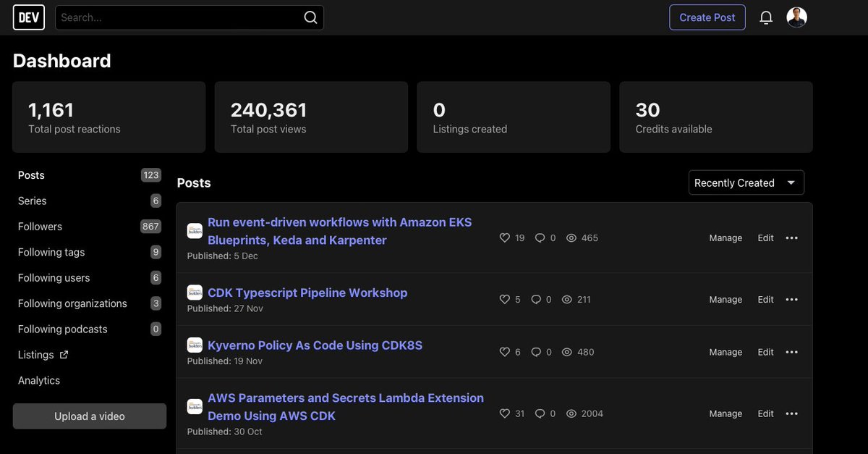Click the views eye icon on EKS Blueprints post

(571, 237)
